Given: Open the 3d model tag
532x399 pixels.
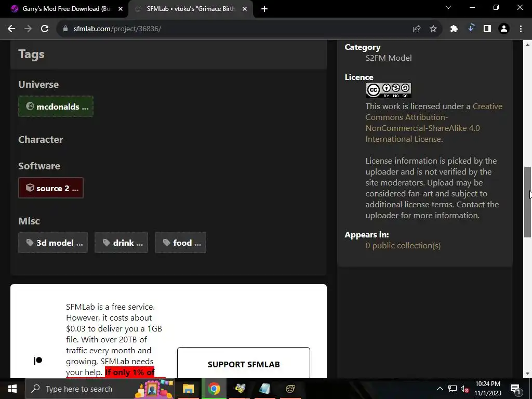Looking at the screenshot, I should pyautogui.click(x=53, y=243).
